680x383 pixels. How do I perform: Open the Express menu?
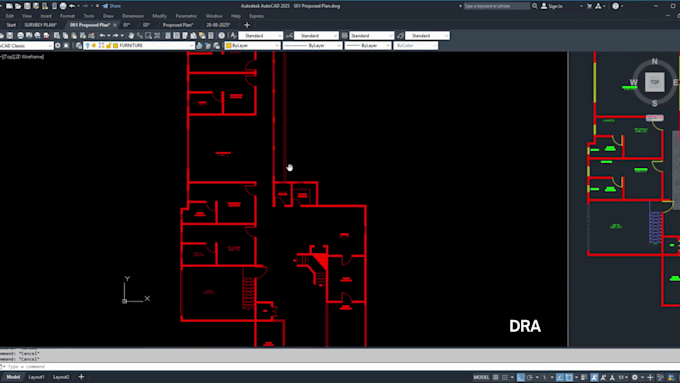click(x=256, y=16)
